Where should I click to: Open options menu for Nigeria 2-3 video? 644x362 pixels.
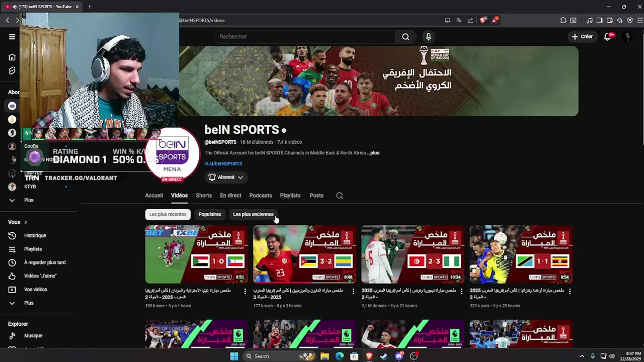461,291
